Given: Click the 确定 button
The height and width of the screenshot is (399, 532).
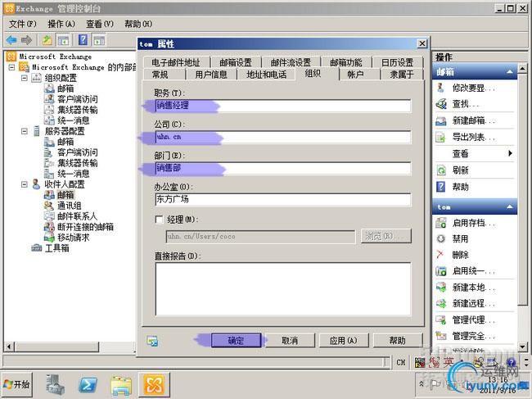Looking at the screenshot, I should (237, 340).
